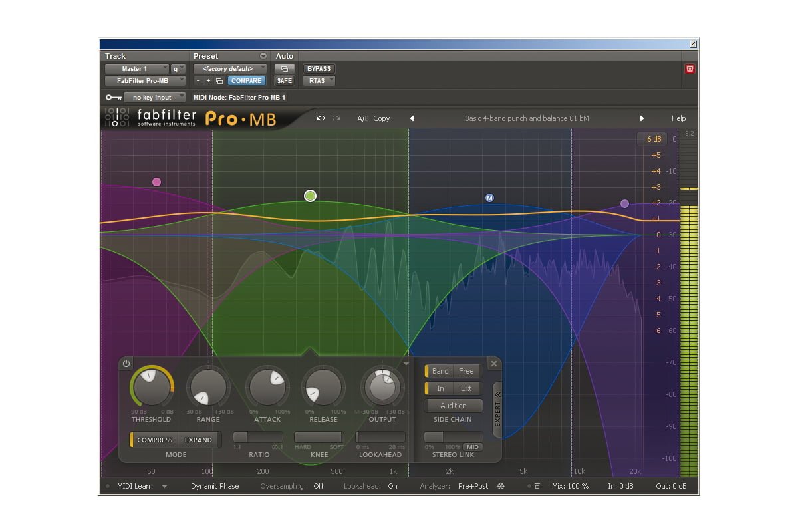Select the green band handle
This screenshot has height=532, width=798.
pyautogui.click(x=310, y=196)
